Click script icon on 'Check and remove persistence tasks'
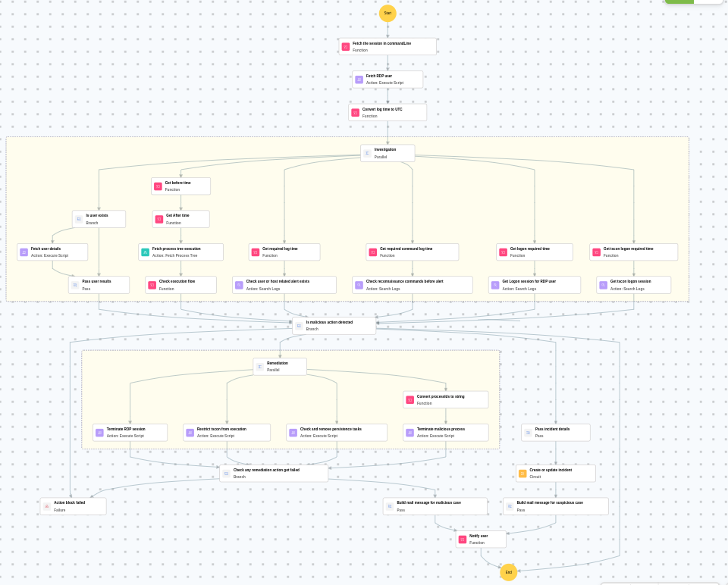The height and width of the screenshot is (585, 728). tap(293, 433)
